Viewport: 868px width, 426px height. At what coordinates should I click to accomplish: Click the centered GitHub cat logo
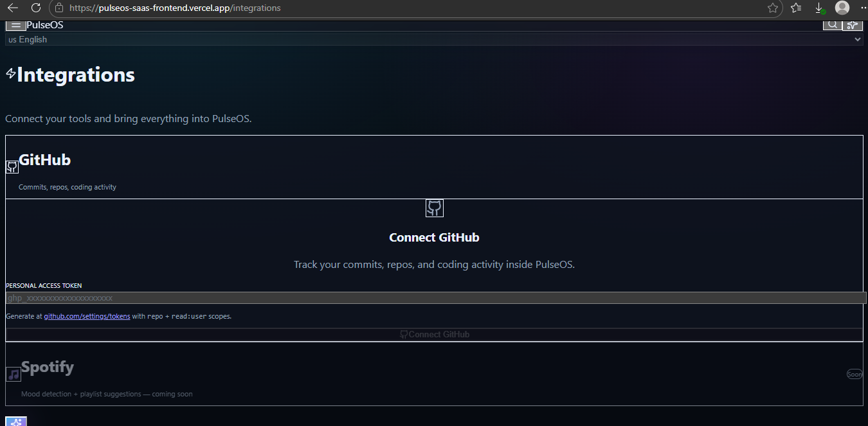pos(435,208)
